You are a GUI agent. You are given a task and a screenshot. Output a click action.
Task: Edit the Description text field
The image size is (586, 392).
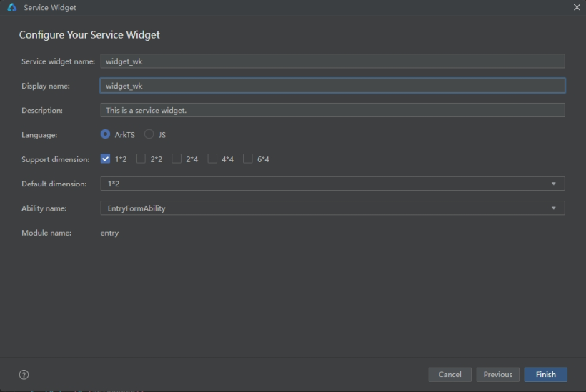332,110
